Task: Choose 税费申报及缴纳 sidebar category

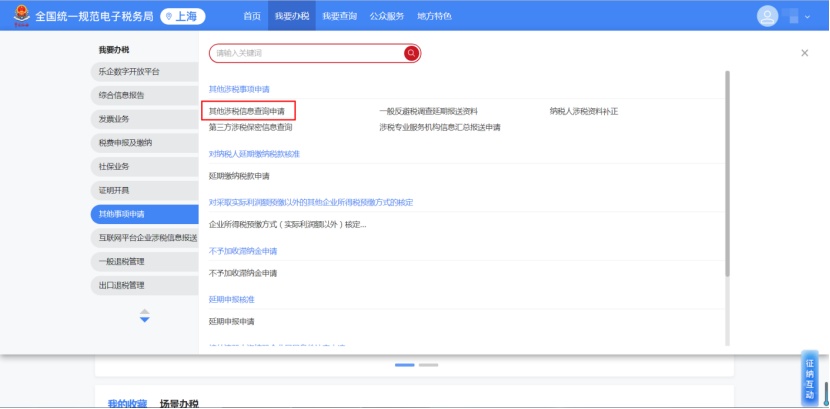Action: [125, 143]
